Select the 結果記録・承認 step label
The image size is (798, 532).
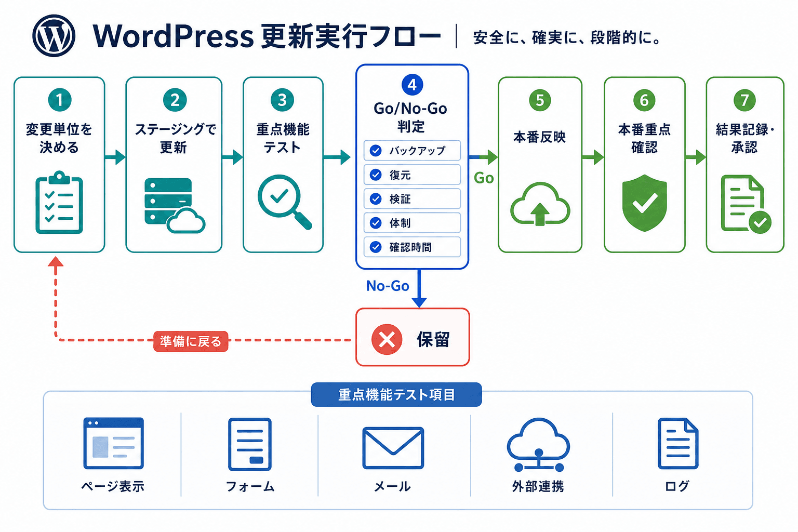coord(745,138)
